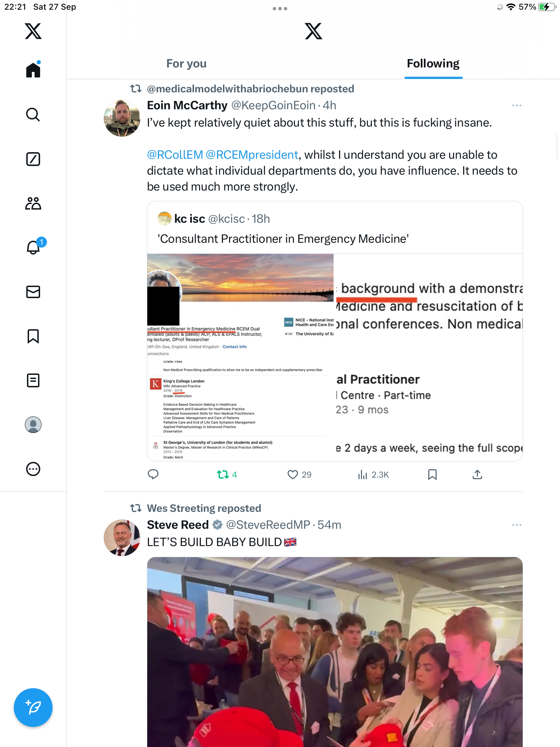This screenshot has height=747, width=560.
Task: Select the Following tab
Action: pos(433,64)
